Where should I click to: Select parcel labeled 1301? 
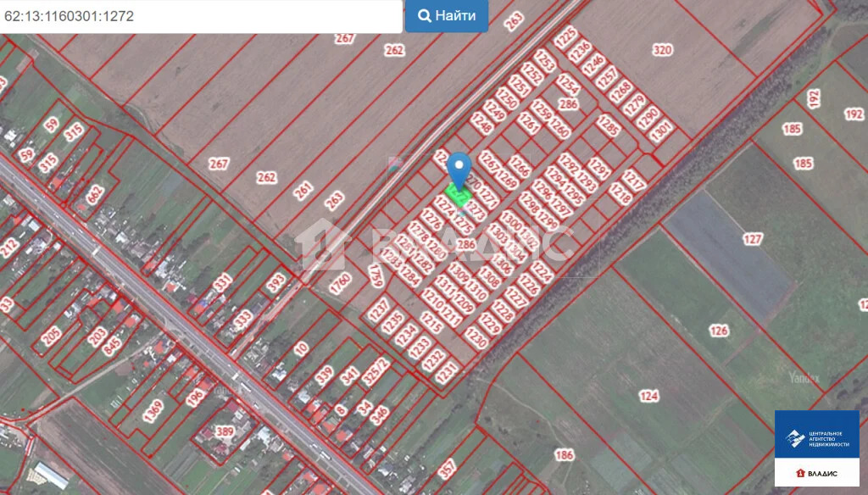click(661, 131)
